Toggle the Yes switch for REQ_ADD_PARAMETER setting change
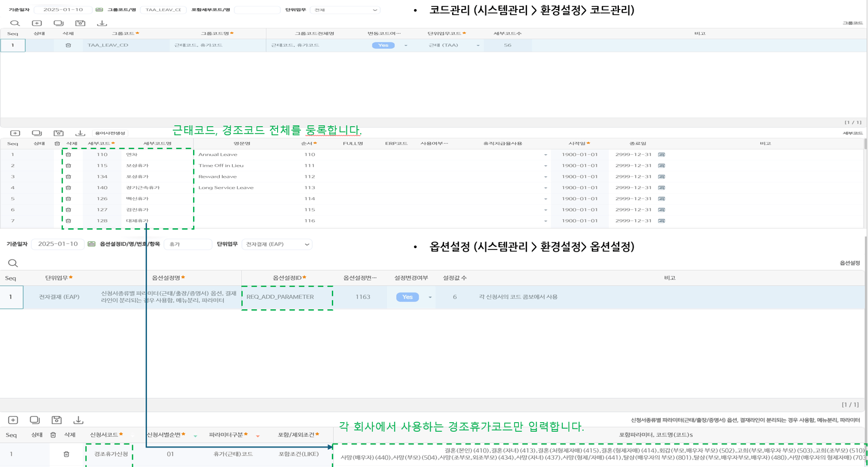The width and height of the screenshot is (868, 467). [407, 297]
